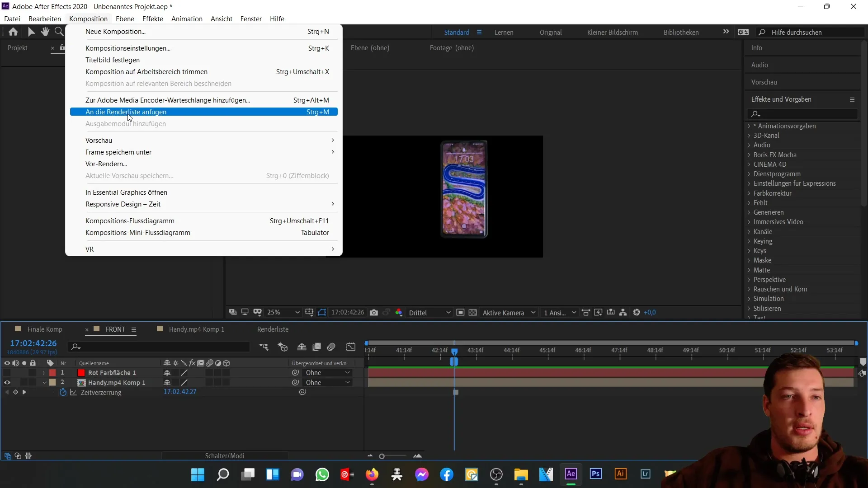The width and height of the screenshot is (868, 488).
Task: Select Neue Komposition menu entry
Action: 204,32
